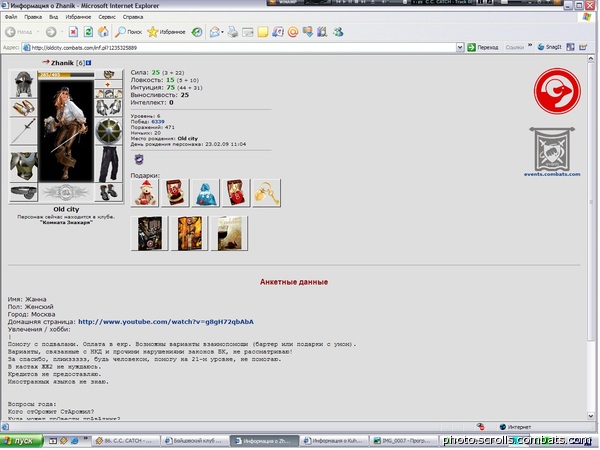Click the Back navigation button
This screenshot has width=600, height=450.
[19, 32]
